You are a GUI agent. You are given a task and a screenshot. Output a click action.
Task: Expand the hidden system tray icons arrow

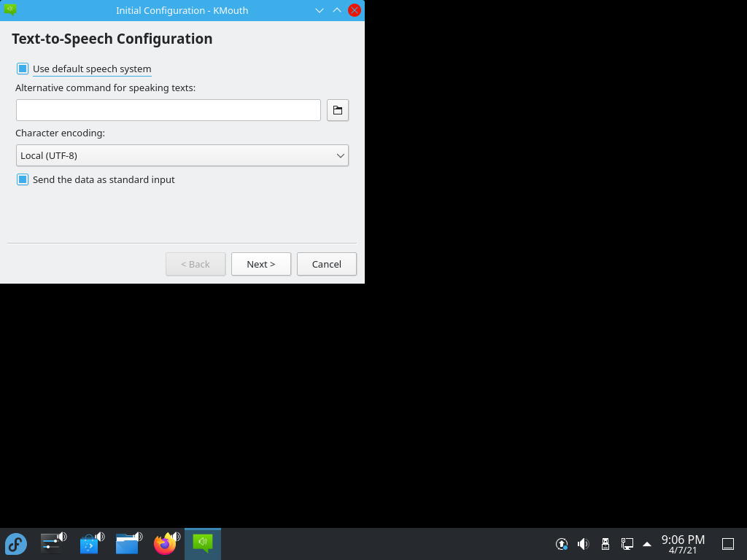coord(647,544)
